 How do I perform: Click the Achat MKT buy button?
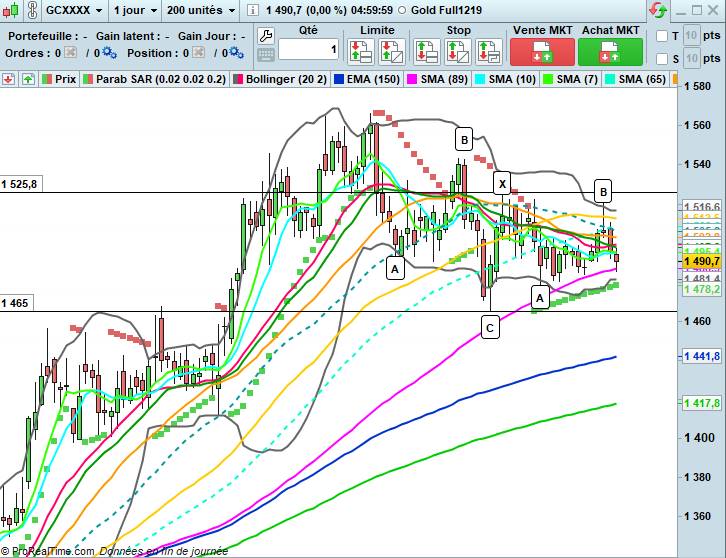coord(610,51)
